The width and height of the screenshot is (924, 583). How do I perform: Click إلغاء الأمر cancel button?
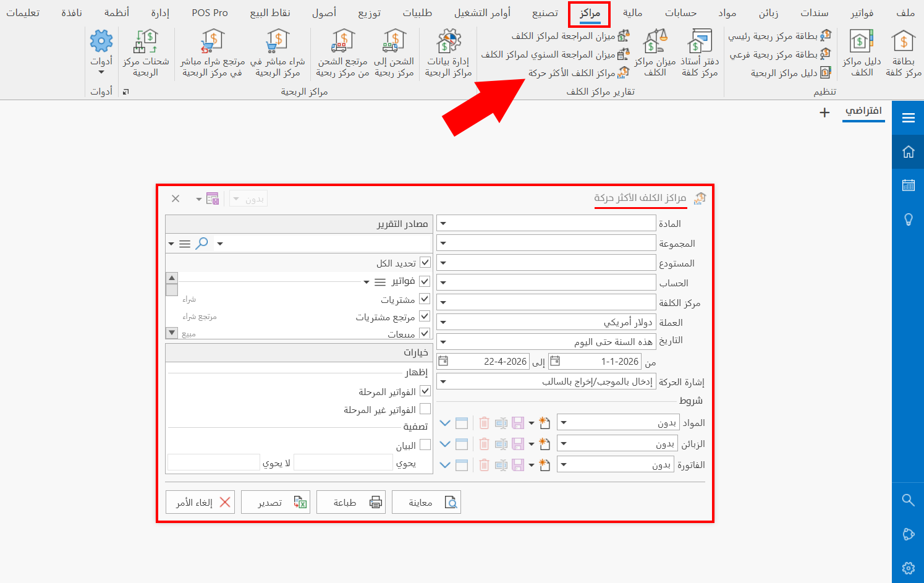click(x=200, y=503)
